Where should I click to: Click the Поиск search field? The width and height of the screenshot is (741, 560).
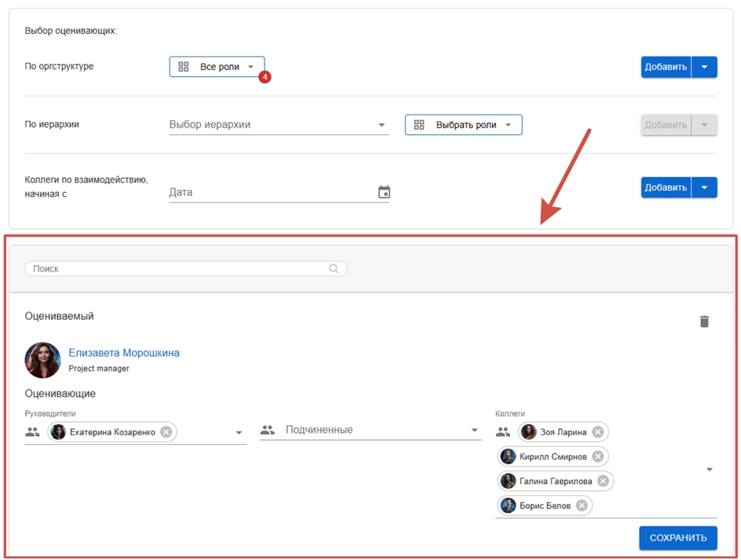[181, 268]
